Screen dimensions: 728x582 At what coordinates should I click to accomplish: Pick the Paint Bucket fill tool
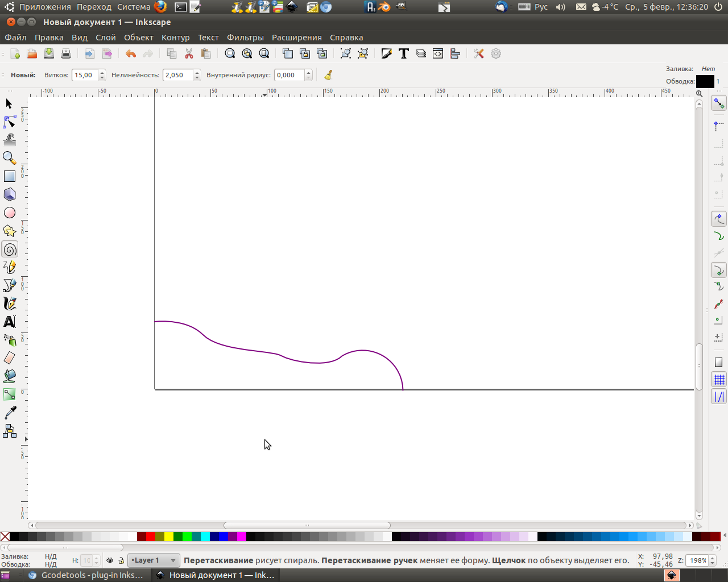click(x=9, y=376)
